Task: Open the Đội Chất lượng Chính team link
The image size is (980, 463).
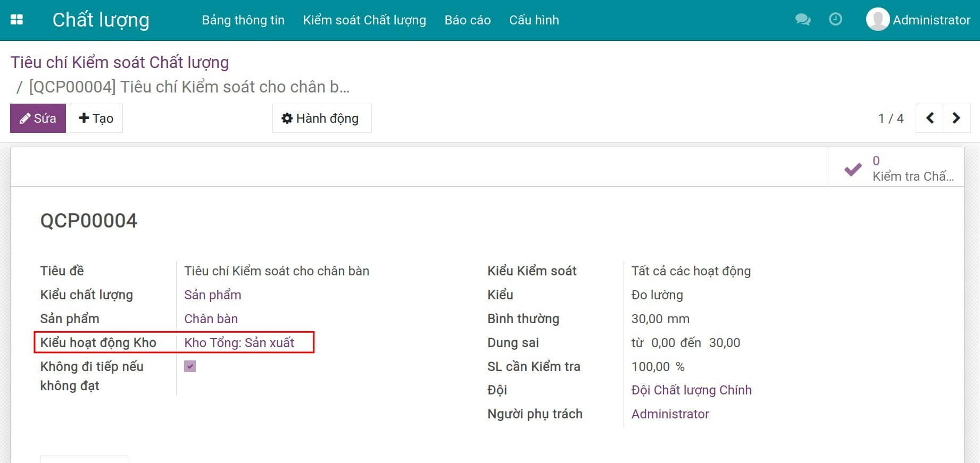Action: click(x=692, y=390)
